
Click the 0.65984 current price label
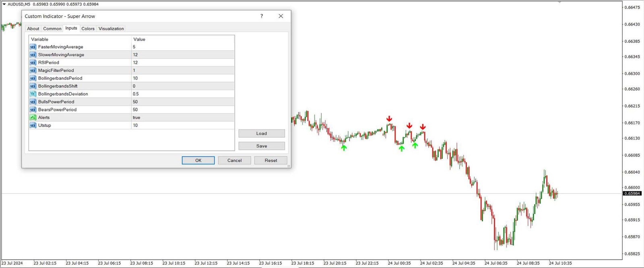click(x=632, y=194)
